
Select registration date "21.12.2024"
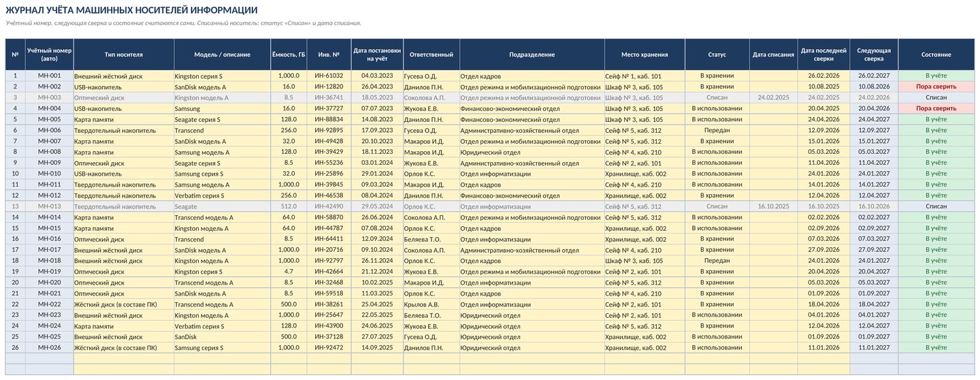[x=377, y=272]
